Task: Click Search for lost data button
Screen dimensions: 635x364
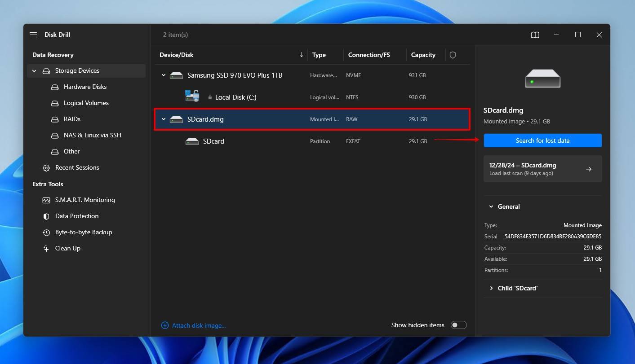Action: (x=542, y=140)
